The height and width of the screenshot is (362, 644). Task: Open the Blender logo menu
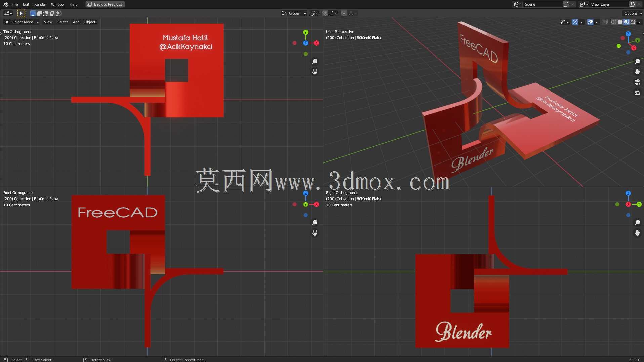coord(6,4)
